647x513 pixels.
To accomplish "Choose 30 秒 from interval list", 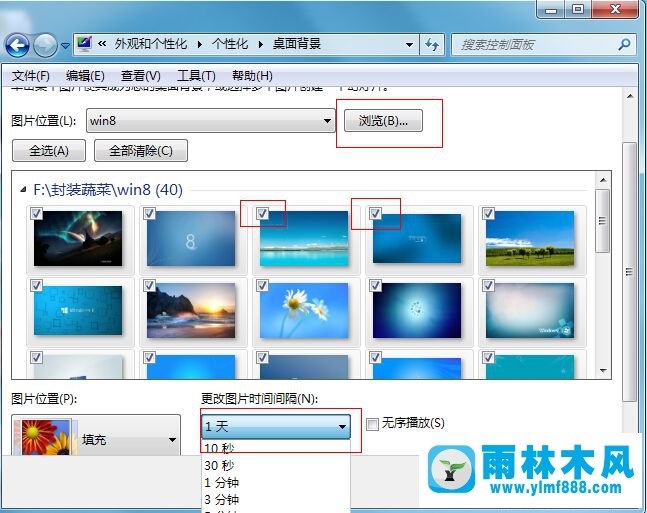I will point(276,465).
